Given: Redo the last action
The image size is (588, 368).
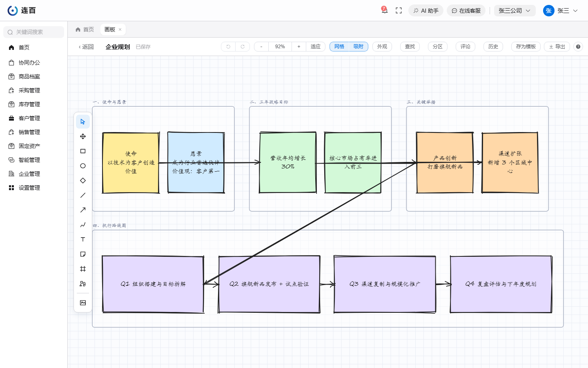Looking at the screenshot, I should [243, 47].
